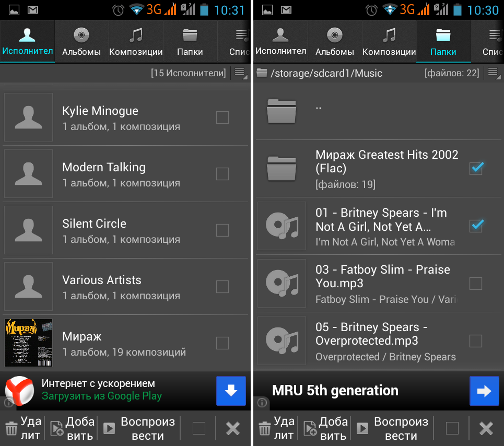504x446 pixels.
Task: Open Kylie Minogue artist entry
Action: [x=125, y=118]
